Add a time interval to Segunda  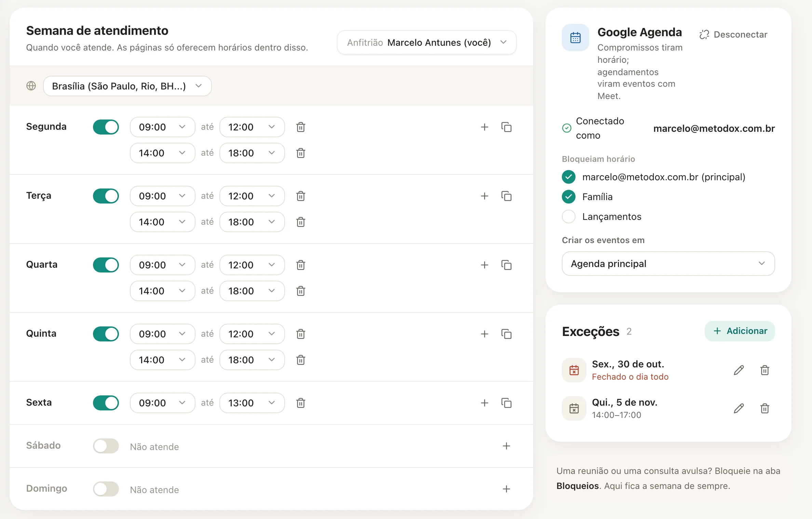485,127
